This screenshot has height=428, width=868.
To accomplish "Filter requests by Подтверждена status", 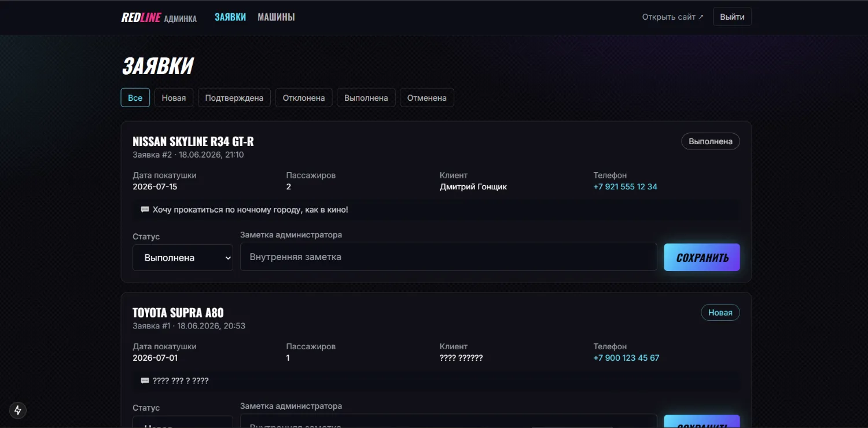I will coord(234,98).
